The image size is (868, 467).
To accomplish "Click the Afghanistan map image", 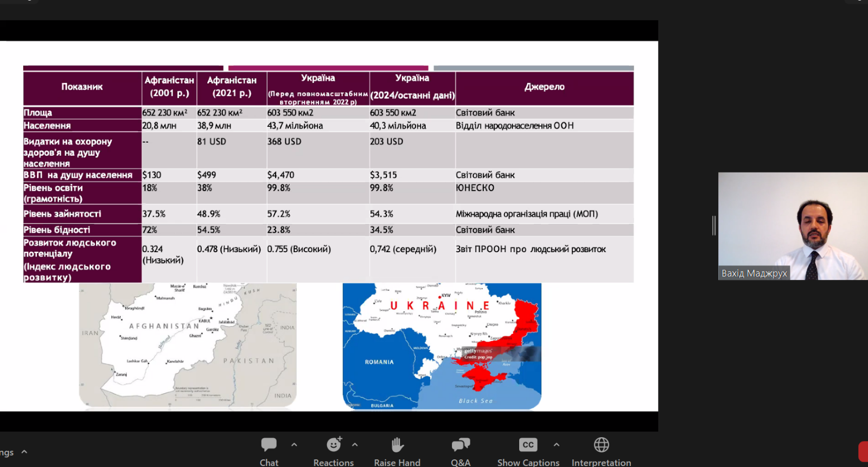I will (188, 345).
